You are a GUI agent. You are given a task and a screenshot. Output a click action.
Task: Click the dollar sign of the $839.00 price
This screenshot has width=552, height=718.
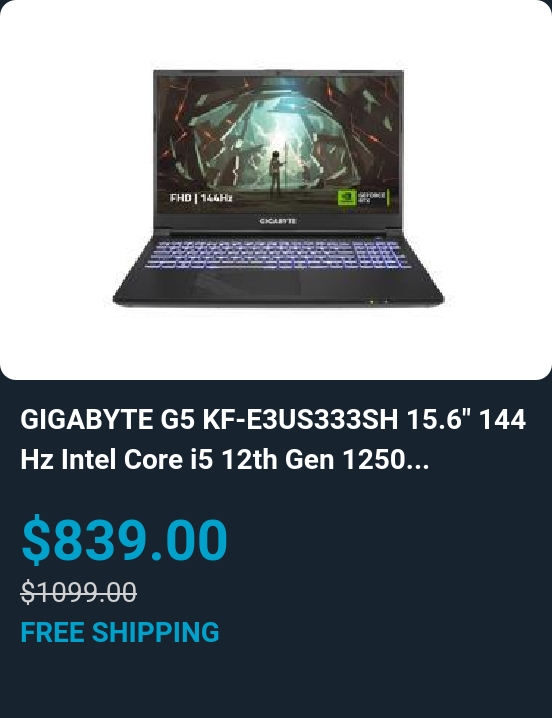[x=35, y=539]
